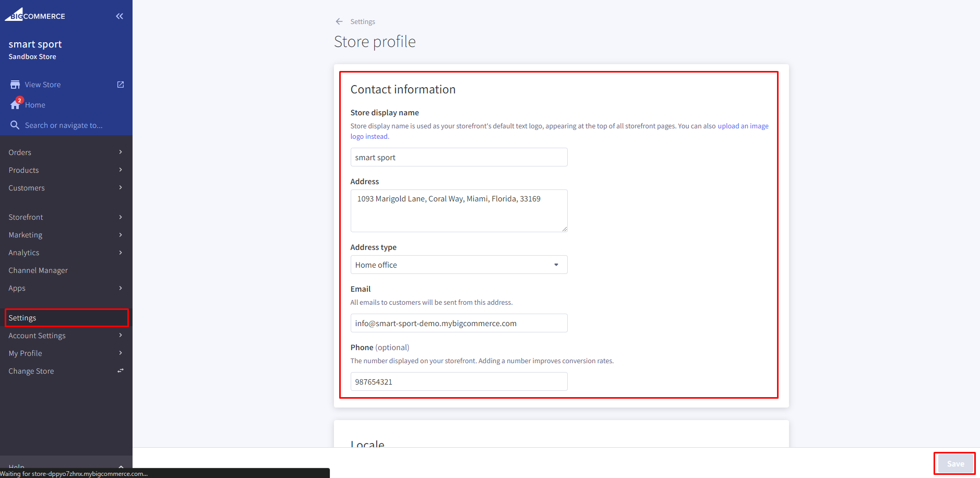
Task: Click into the Email input field
Action: coord(459,323)
